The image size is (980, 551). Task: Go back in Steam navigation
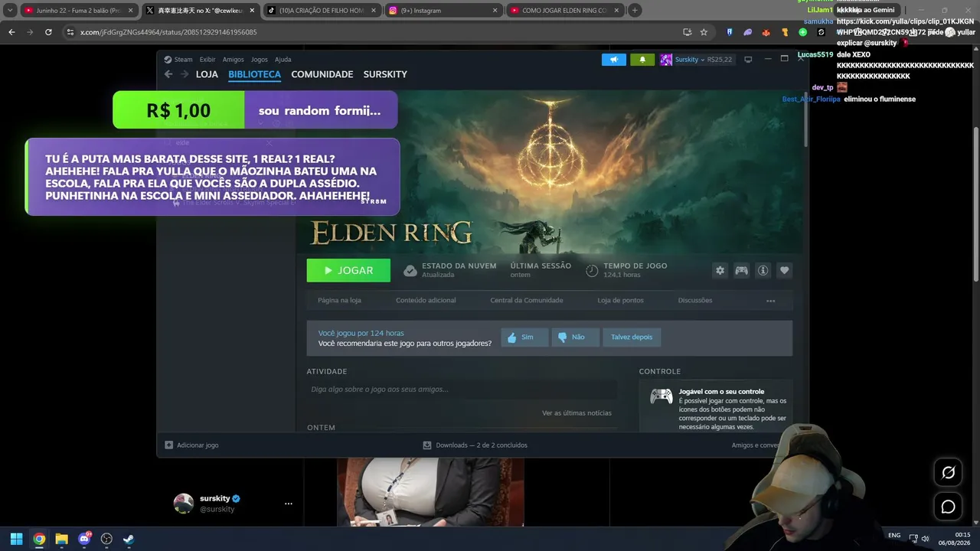point(168,74)
